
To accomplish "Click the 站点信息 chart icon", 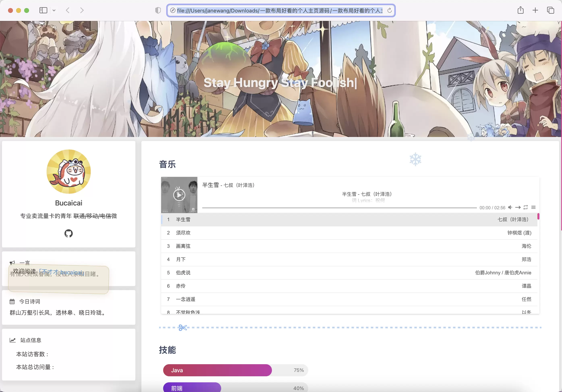I will click(12, 340).
